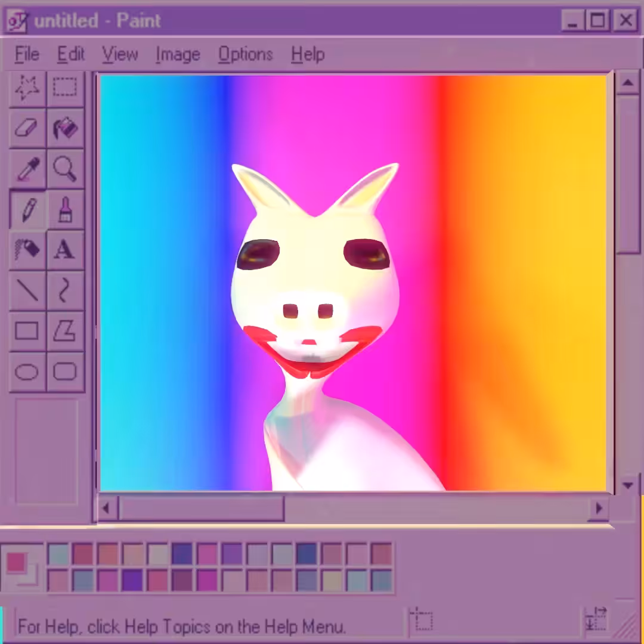This screenshot has width=644, height=644.
Task: Open the Image menu
Action: [x=178, y=54]
